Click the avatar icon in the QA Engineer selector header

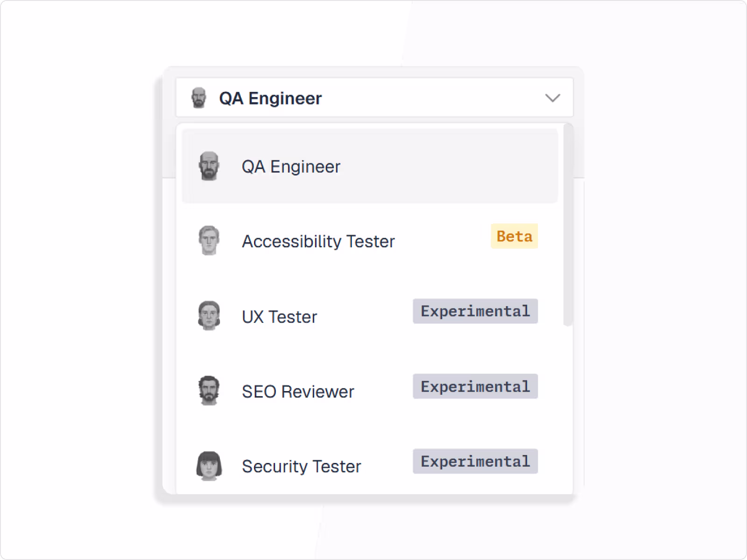coord(199,98)
